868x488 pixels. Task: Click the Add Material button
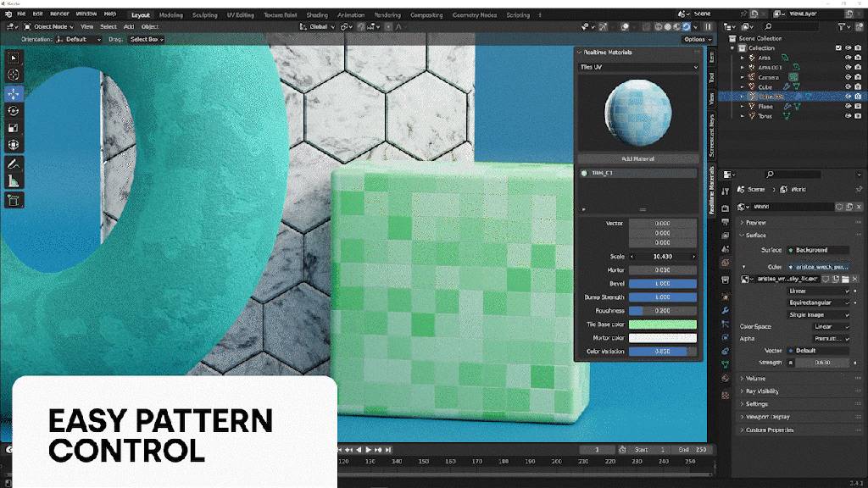639,158
